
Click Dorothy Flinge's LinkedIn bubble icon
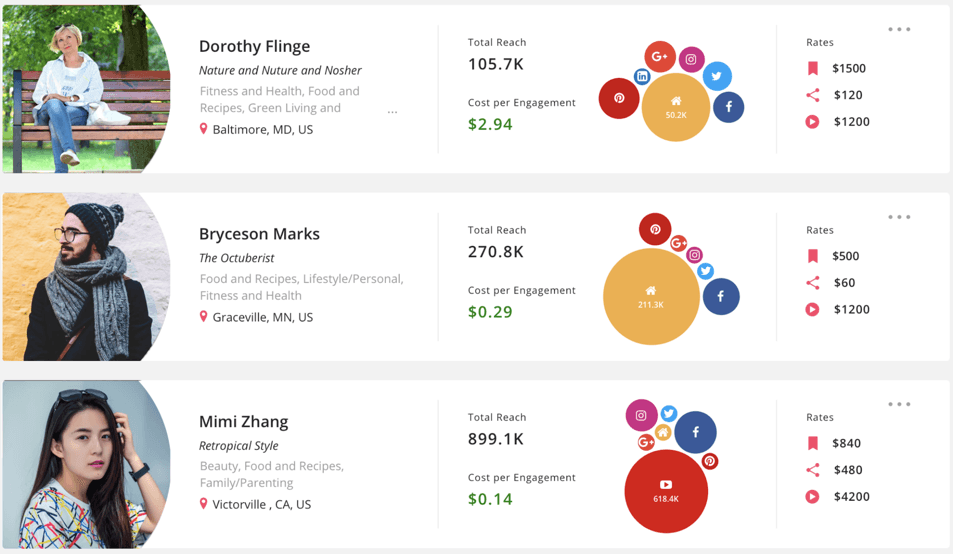(642, 77)
